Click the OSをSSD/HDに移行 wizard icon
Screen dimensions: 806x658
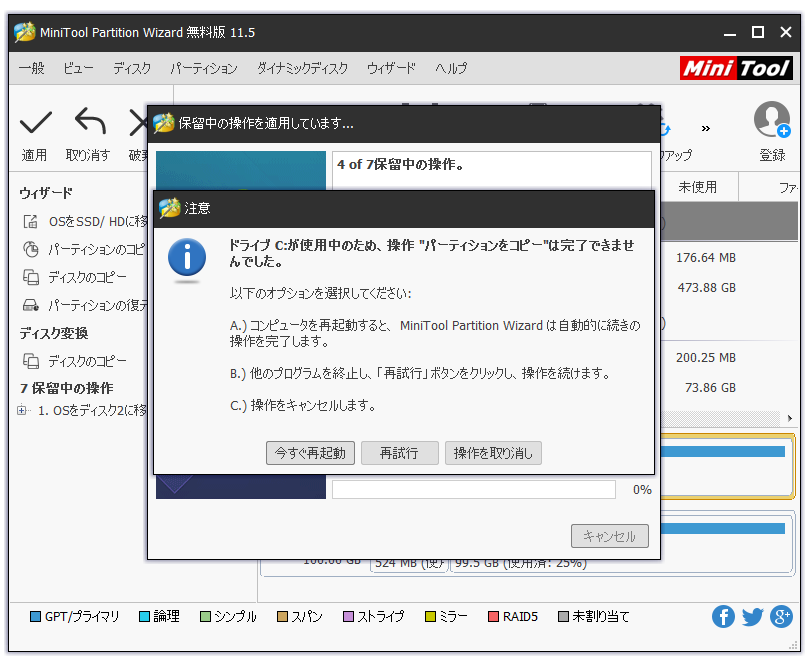pyautogui.click(x=31, y=222)
